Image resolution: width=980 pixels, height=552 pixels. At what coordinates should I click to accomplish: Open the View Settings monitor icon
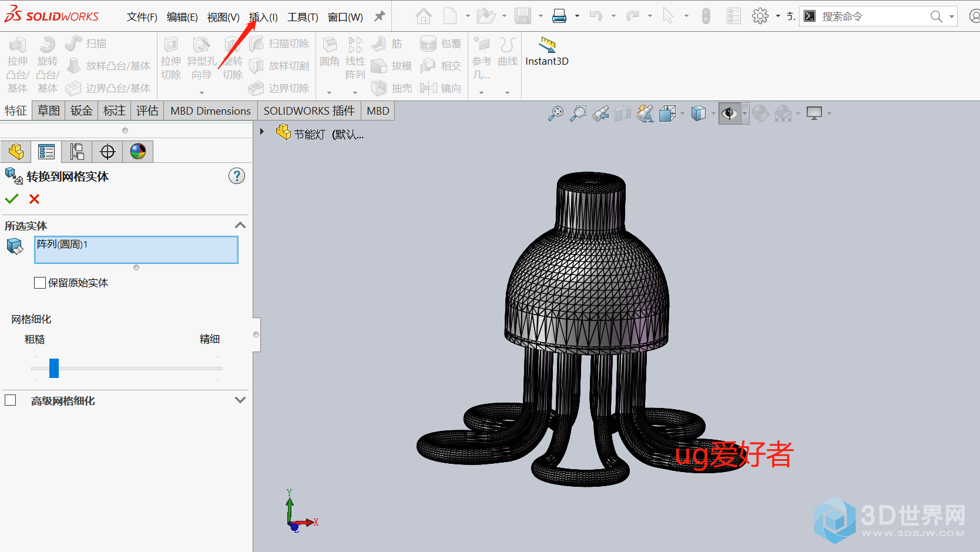tap(814, 113)
